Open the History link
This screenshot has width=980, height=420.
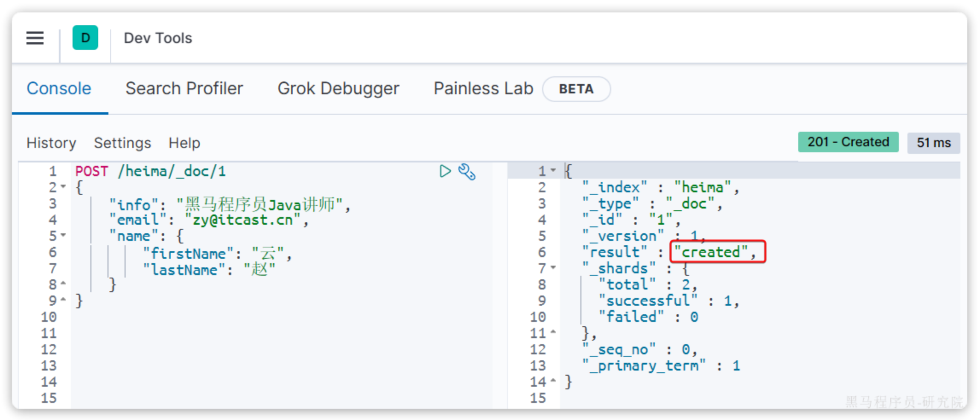[x=51, y=143]
